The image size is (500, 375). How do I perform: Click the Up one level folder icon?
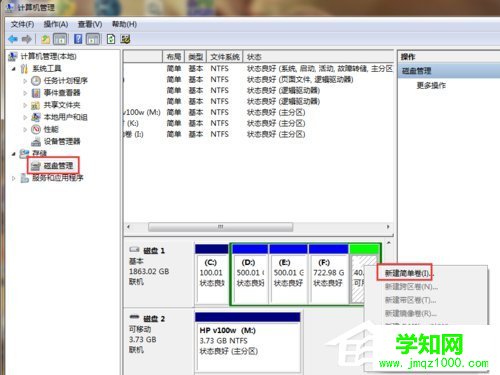(x=45, y=39)
